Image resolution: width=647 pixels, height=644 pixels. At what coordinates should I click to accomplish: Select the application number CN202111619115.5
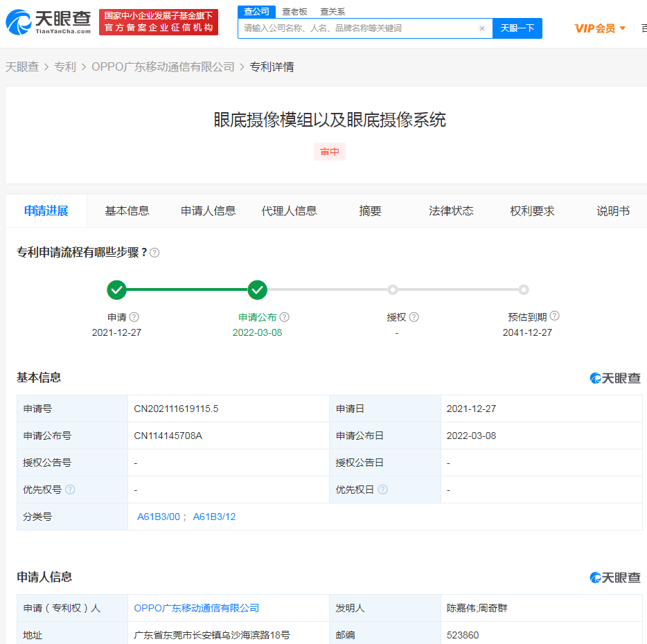176,409
